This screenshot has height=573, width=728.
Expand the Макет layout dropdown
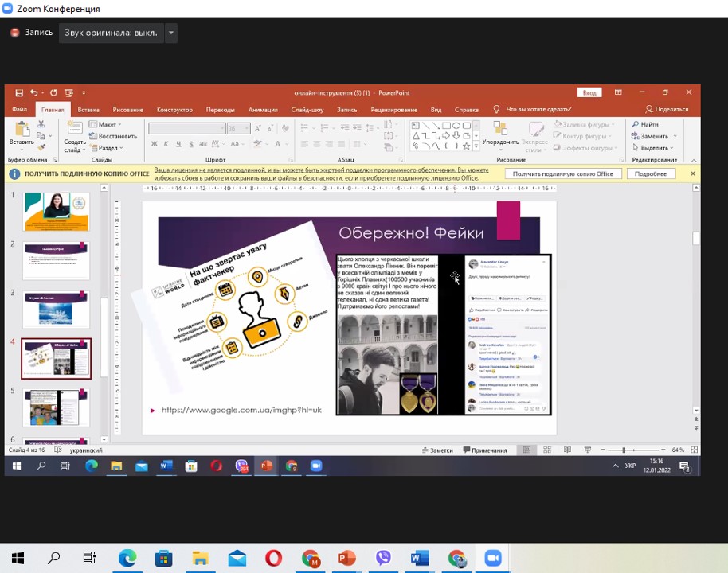(x=108, y=124)
